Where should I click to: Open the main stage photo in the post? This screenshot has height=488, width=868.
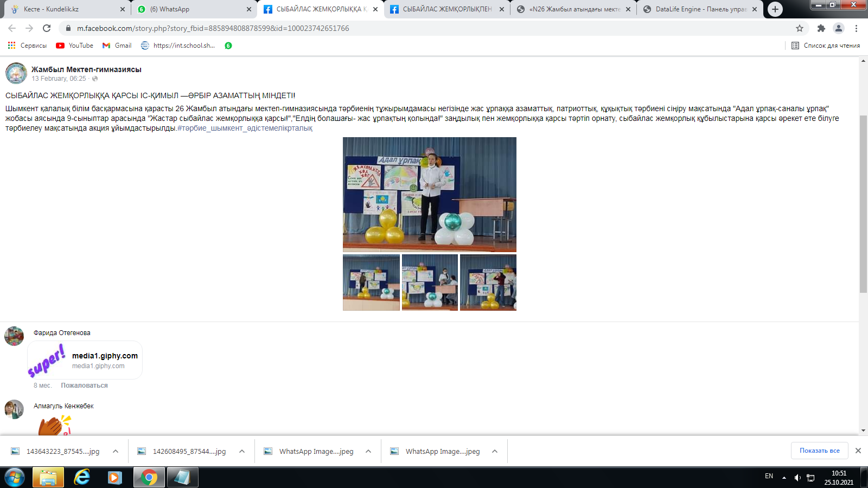point(429,194)
